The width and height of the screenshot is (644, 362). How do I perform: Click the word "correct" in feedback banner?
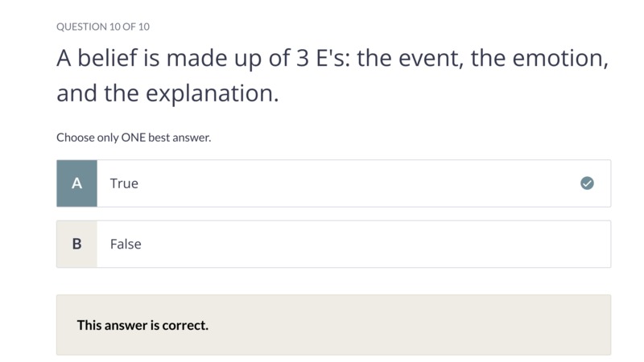click(184, 325)
